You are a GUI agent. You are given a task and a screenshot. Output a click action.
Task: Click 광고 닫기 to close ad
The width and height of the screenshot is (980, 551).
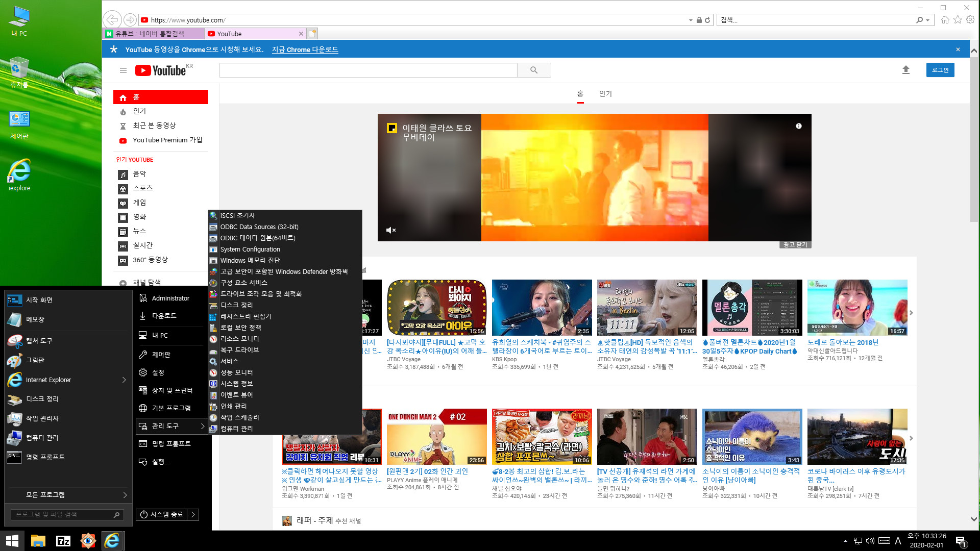(795, 245)
